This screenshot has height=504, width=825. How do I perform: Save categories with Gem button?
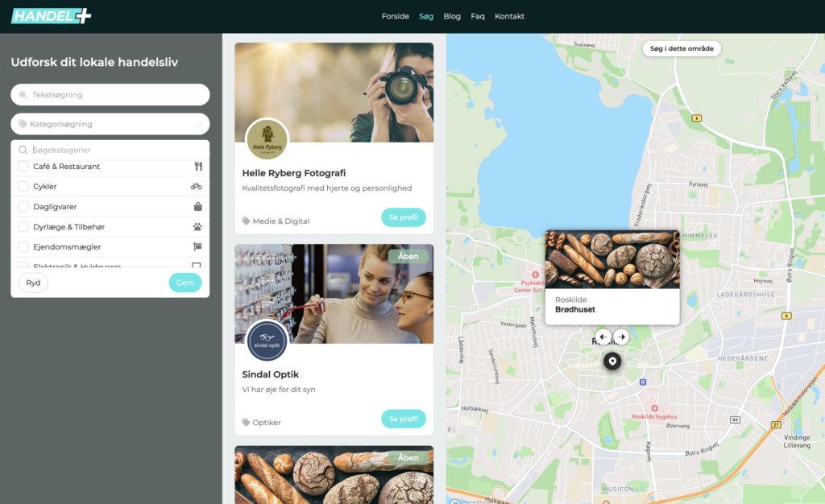click(185, 283)
